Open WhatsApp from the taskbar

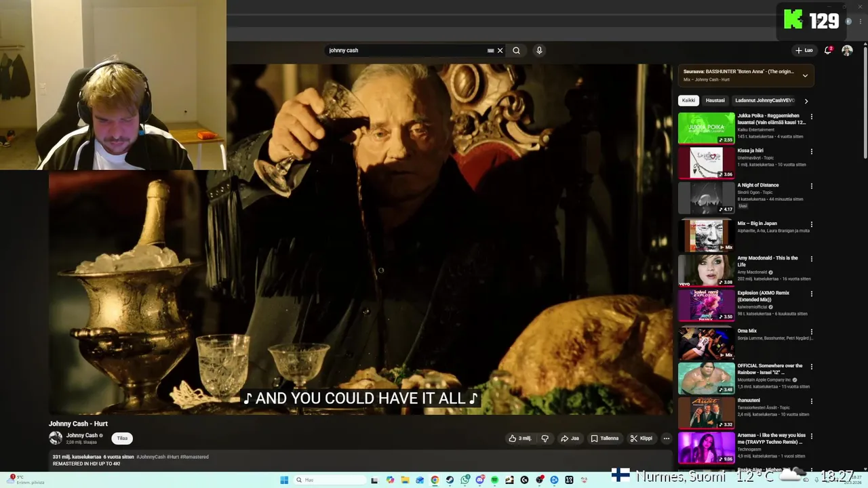[465, 480]
